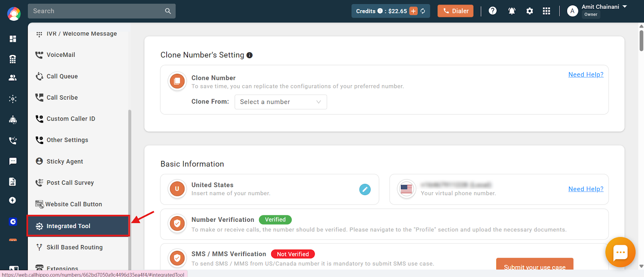Click Need Help link beside virtual number
Screen dimensions: 644x277
click(586, 189)
